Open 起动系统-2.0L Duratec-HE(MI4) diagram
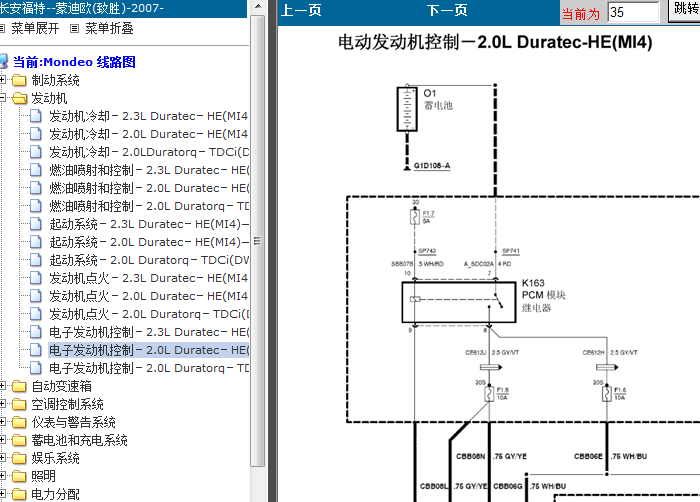This screenshot has width=700, height=502. pyautogui.click(x=149, y=242)
